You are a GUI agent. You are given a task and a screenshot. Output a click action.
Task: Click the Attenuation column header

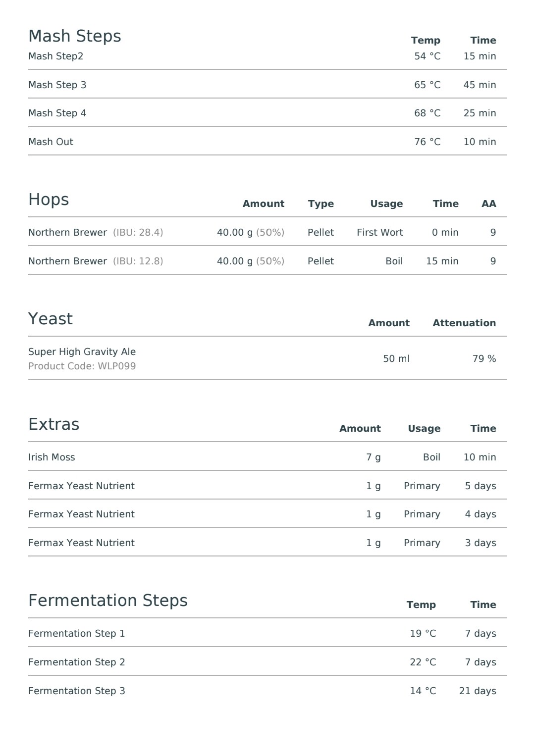(464, 323)
